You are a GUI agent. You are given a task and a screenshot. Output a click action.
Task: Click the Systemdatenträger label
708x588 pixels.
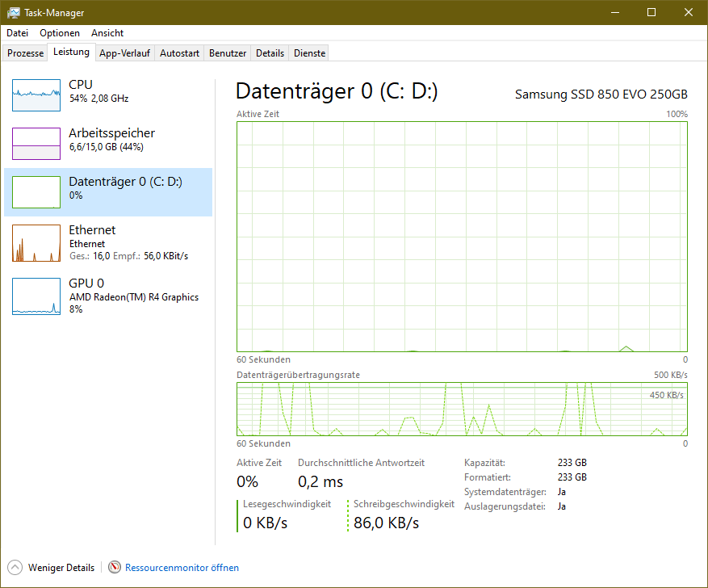coord(505,492)
